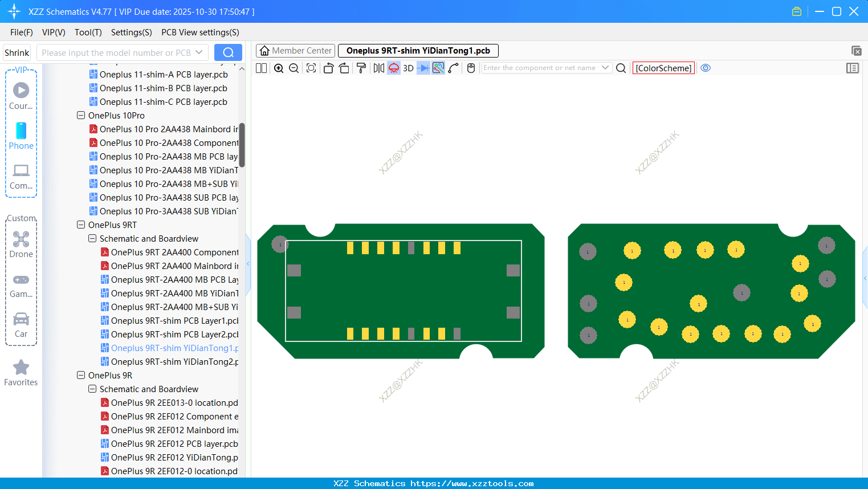Viewport: 868px width, 489px height.
Task: Click the file tree vertical scrollbar
Action: tap(242, 145)
